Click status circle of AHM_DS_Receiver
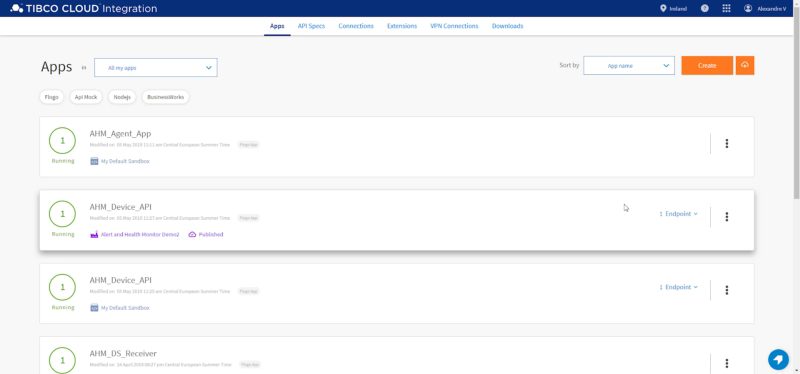800x374 pixels. [x=62, y=360]
